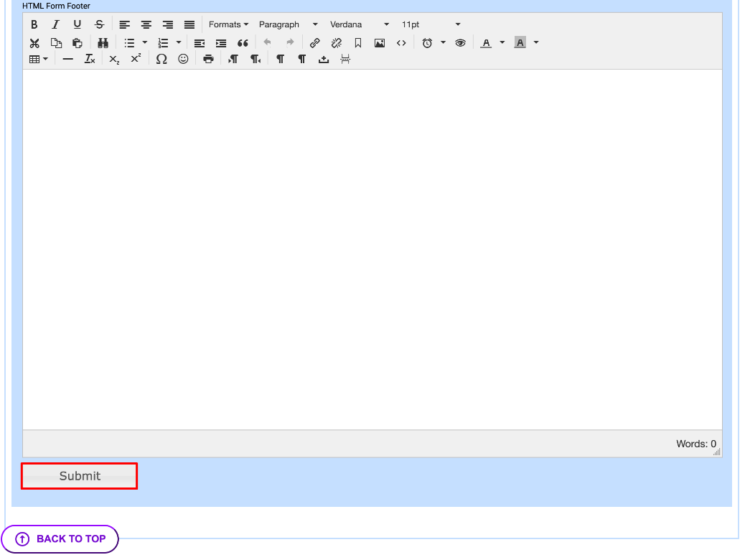Toggle bold formatting
This screenshot has height=560, width=745.
pyautogui.click(x=34, y=24)
